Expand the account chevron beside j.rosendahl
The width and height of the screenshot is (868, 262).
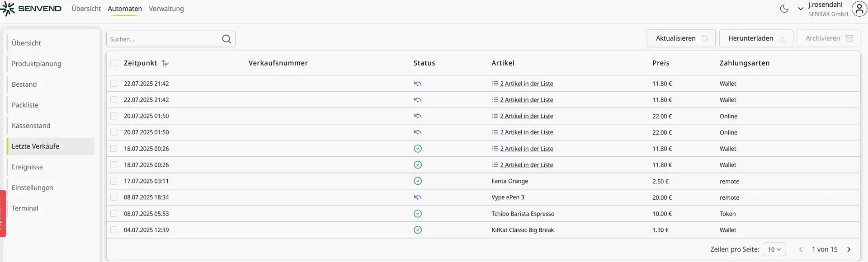(800, 9)
